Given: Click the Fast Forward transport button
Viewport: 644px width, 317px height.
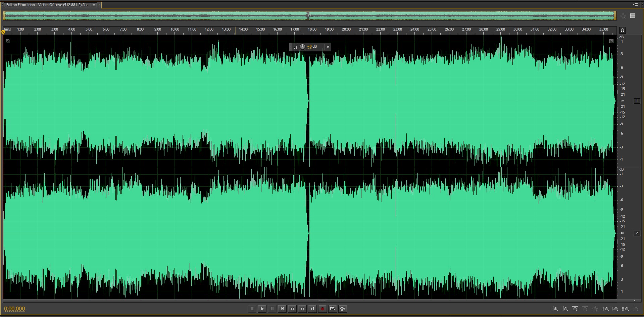Looking at the screenshot, I should [x=302, y=309].
